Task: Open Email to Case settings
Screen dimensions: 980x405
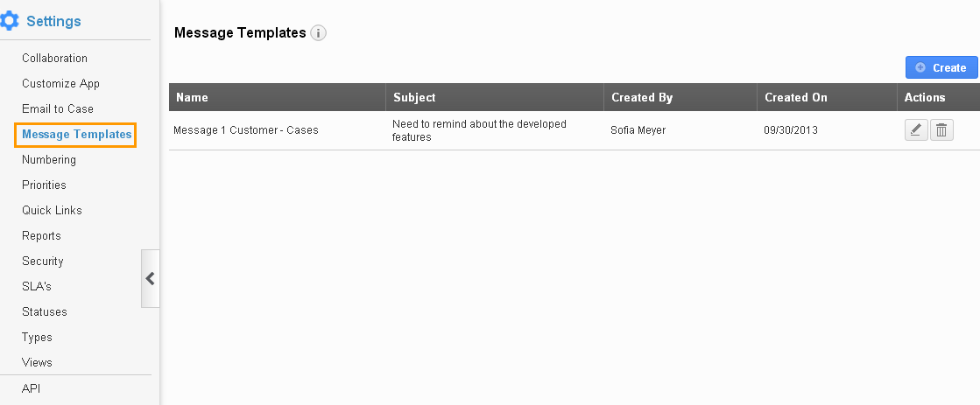Action: tap(58, 108)
